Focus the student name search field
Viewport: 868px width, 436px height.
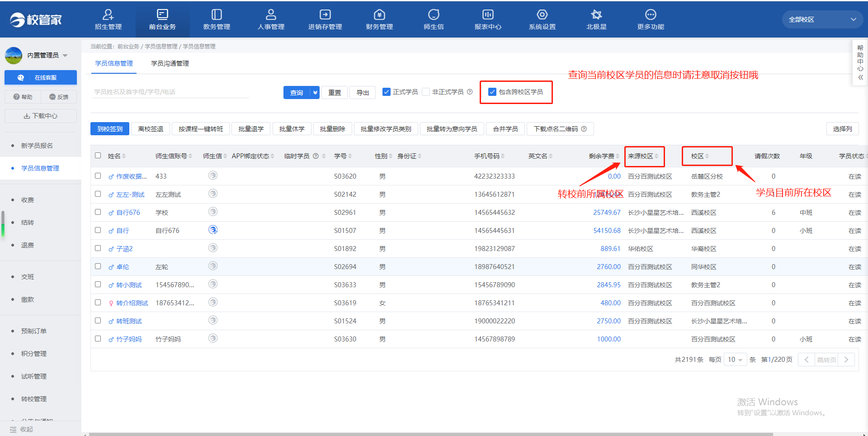point(170,92)
